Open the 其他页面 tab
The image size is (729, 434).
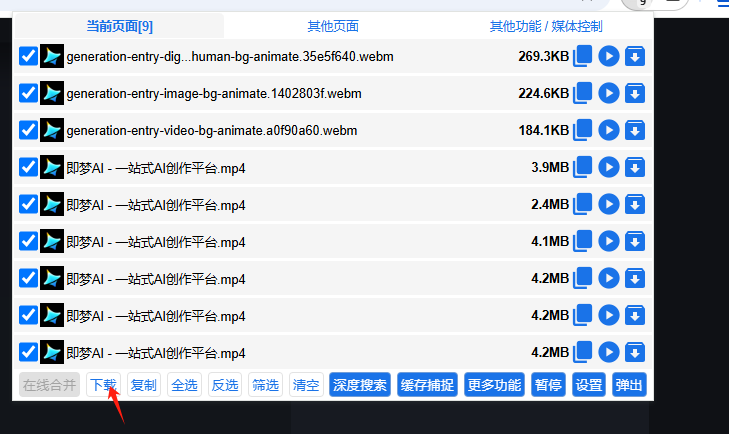point(333,26)
